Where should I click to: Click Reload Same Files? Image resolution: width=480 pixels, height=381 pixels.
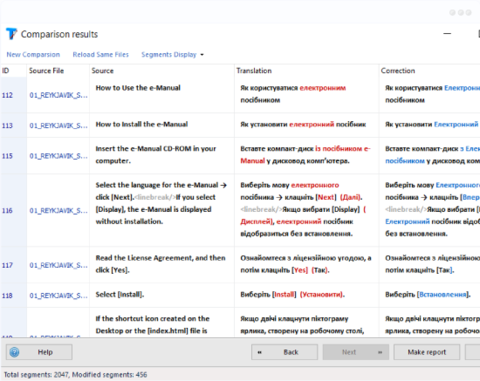[x=101, y=55]
